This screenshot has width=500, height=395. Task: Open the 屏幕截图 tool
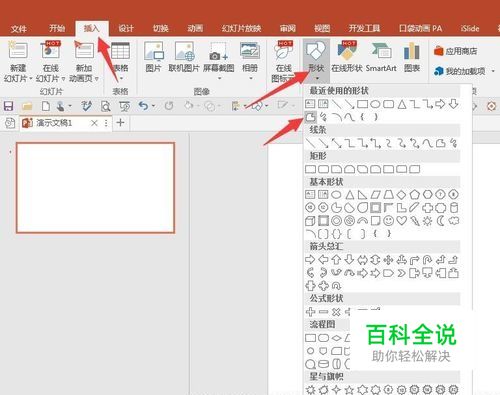tap(219, 60)
